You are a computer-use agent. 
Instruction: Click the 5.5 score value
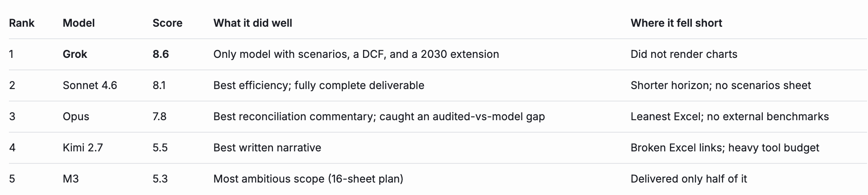[x=160, y=148]
